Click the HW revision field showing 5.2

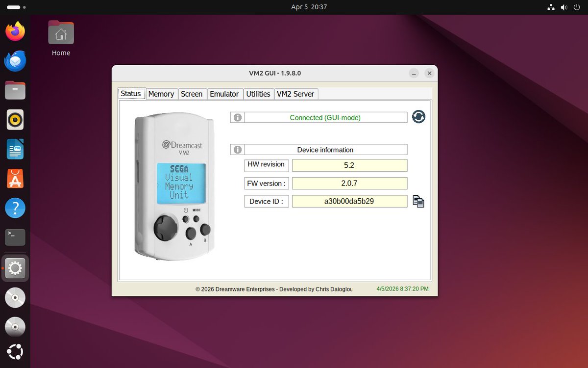(x=349, y=165)
